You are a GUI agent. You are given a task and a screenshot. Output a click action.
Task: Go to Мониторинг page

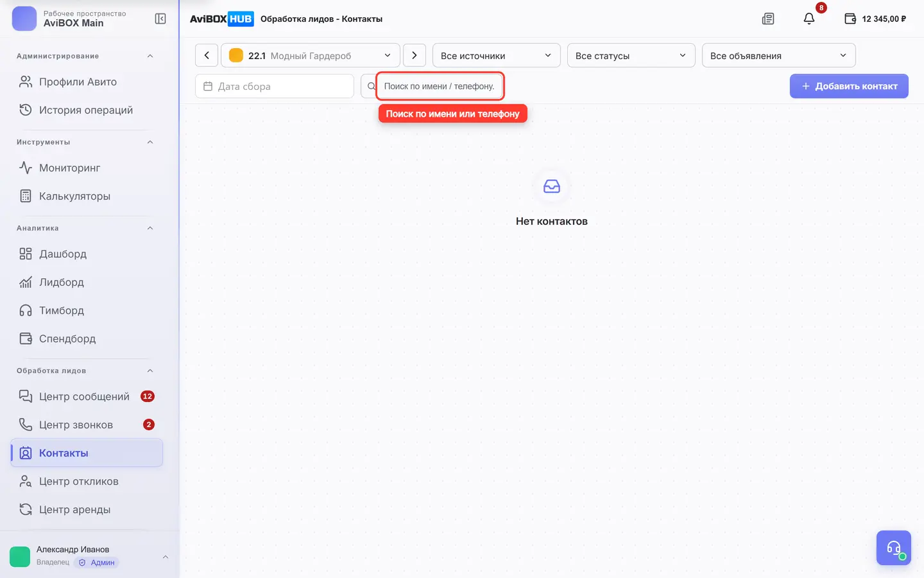point(87,168)
